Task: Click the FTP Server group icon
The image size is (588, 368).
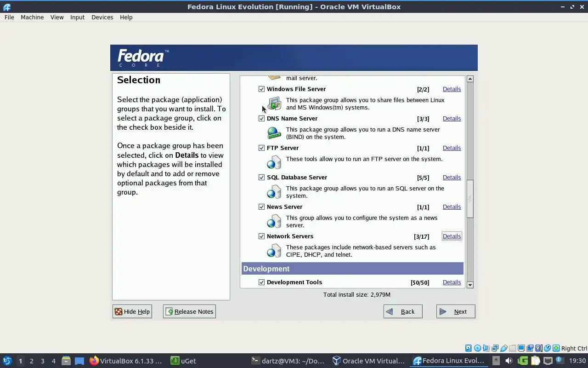Action: pyautogui.click(x=274, y=162)
